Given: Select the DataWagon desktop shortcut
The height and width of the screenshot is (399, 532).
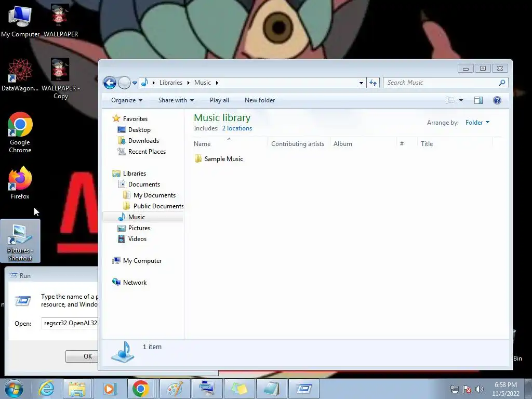Looking at the screenshot, I should [x=20, y=75].
